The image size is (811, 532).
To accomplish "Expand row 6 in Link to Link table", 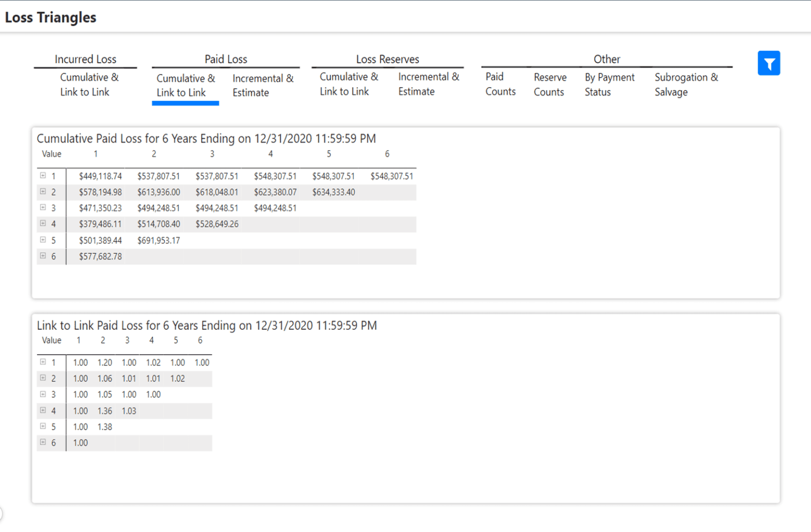I will (43, 442).
